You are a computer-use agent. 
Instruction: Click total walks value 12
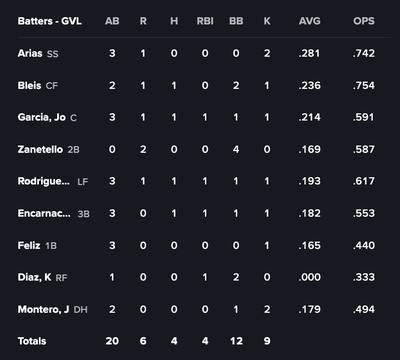pos(236,341)
